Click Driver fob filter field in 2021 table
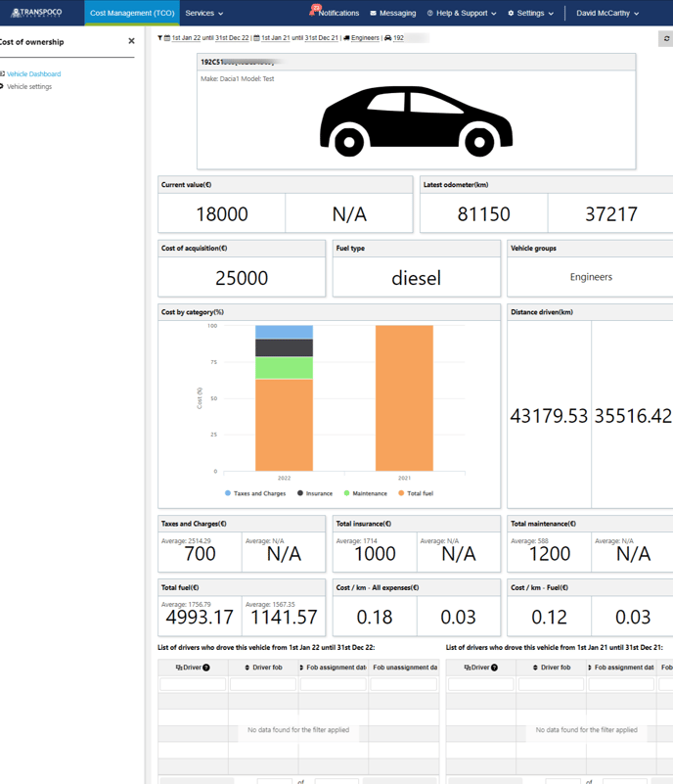The image size is (673, 784). [x=551, y=684]
